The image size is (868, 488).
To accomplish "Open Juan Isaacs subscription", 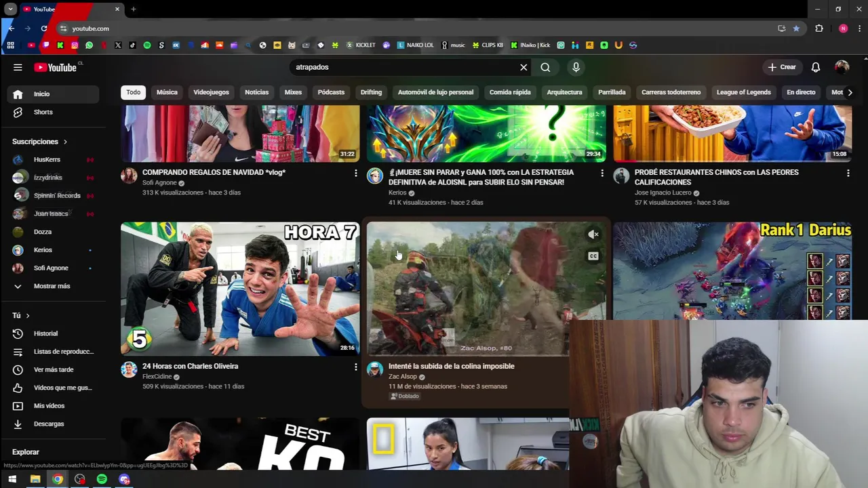I will pos(54,213).
